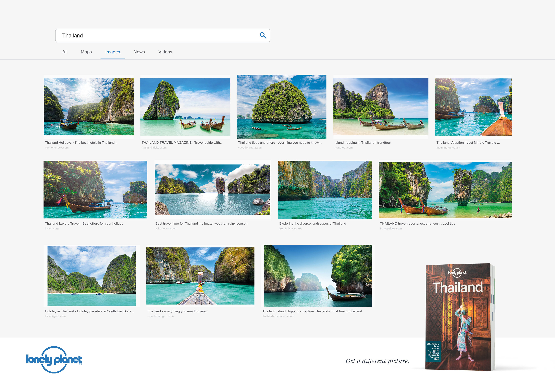This screenshot has width=555, height=392.
Task: Open the Thailand tipps and offers thumbnail
Action: (x=282, y=107)
